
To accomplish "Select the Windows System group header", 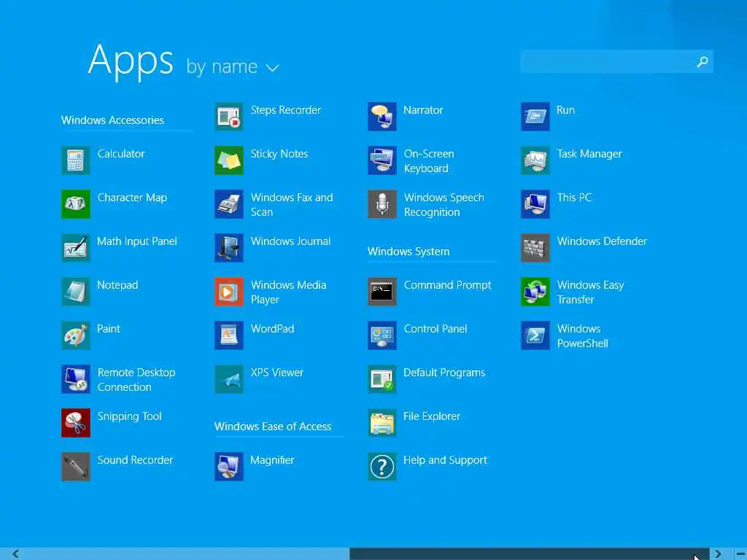I will pos(409,252).
